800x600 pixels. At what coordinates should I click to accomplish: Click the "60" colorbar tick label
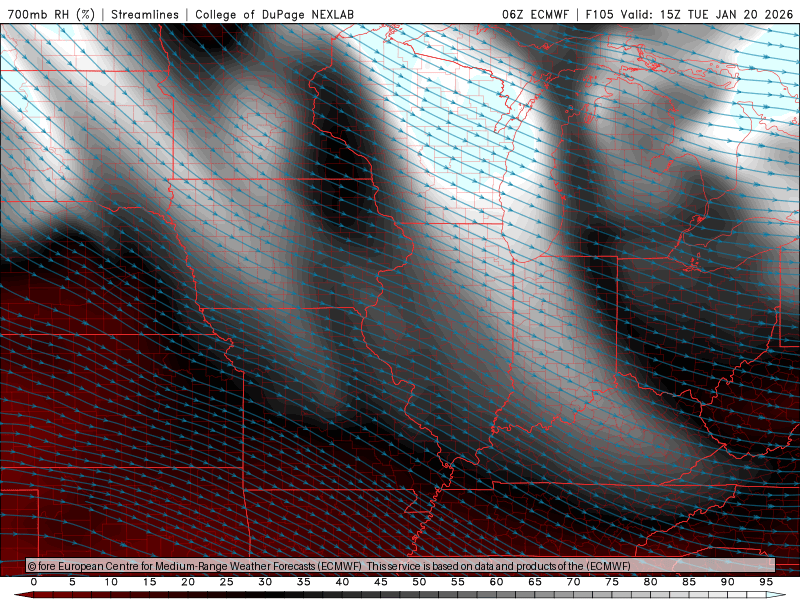(496, 582)
